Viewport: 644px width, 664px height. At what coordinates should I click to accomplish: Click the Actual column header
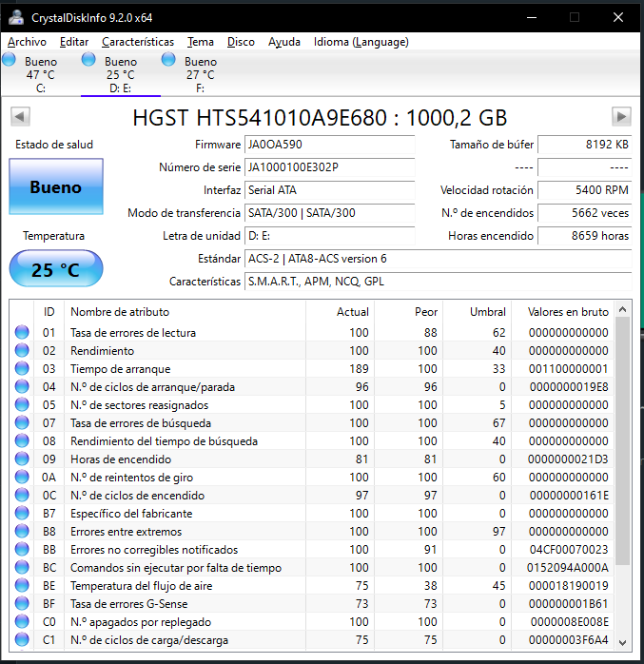[340, 312]
